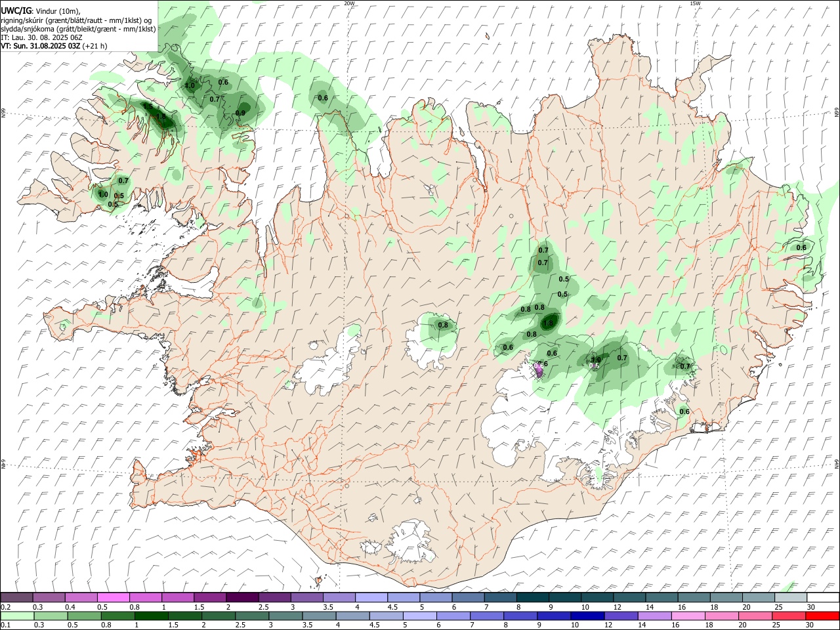840x630 pixels.
Task: Click the orchid 0.4 swatch in upper scale
Action: tap(81, 598)
